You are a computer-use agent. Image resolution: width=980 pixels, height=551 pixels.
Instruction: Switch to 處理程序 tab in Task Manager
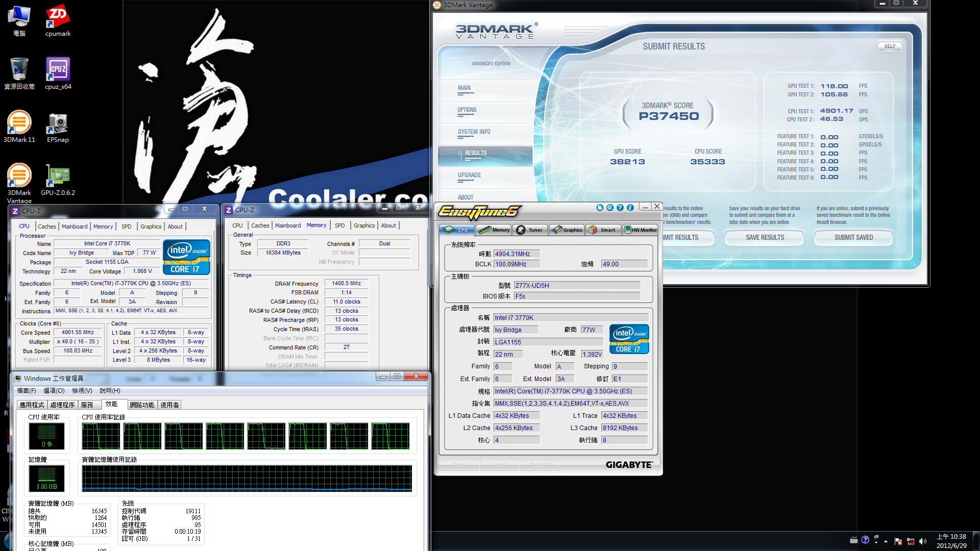click(x=63, y=405)
